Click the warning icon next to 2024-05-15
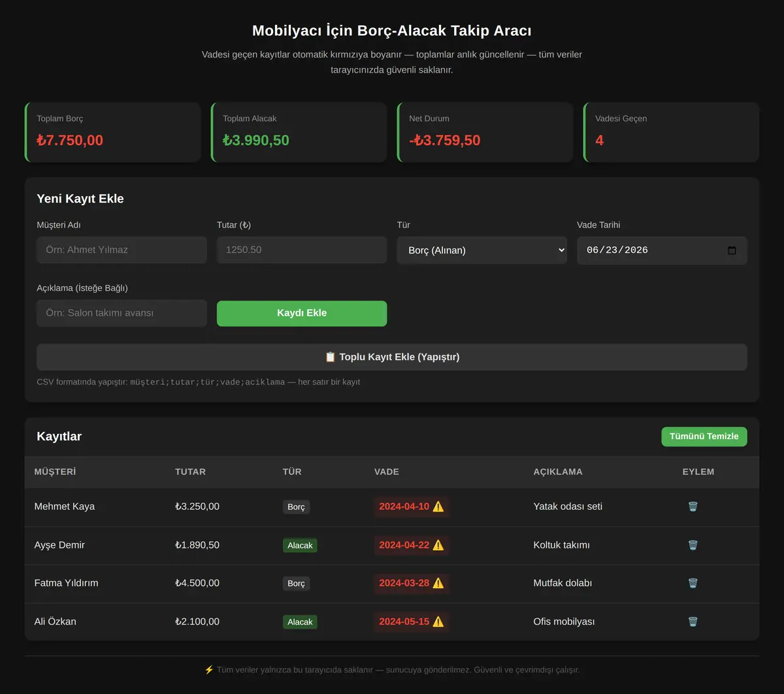 tap(438, 621)
